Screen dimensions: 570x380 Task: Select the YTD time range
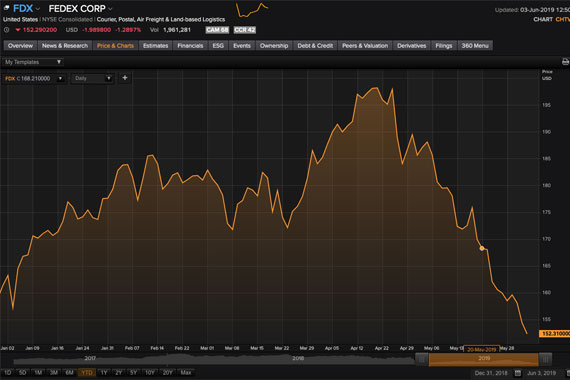pos(87,373)
